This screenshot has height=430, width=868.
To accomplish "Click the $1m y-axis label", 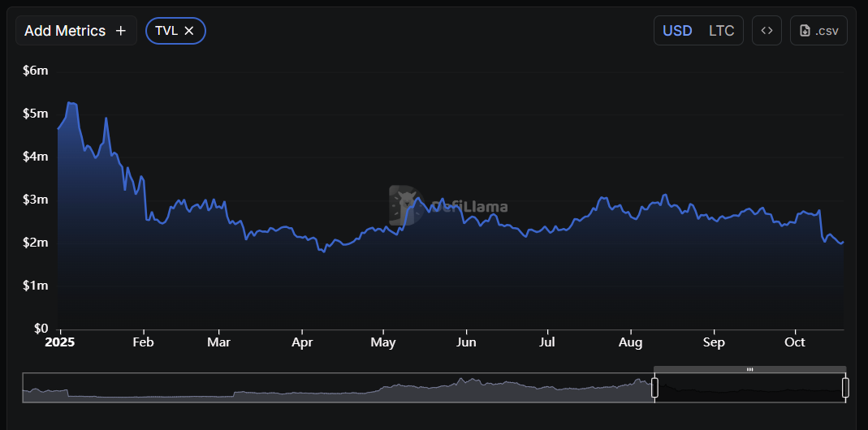I will click(x=36, y=286).
